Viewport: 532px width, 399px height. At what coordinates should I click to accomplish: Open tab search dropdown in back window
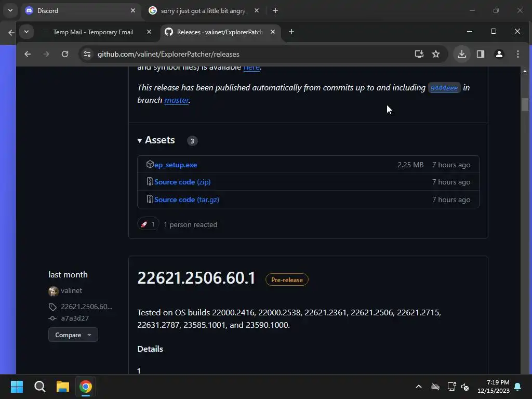click(x=10, y=10)
